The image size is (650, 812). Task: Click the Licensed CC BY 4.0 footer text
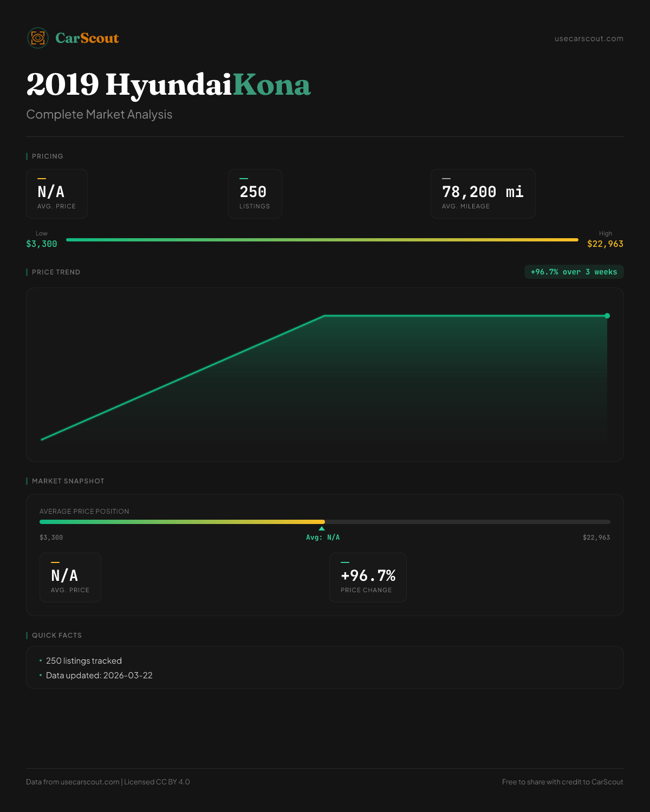click(157, 782)
